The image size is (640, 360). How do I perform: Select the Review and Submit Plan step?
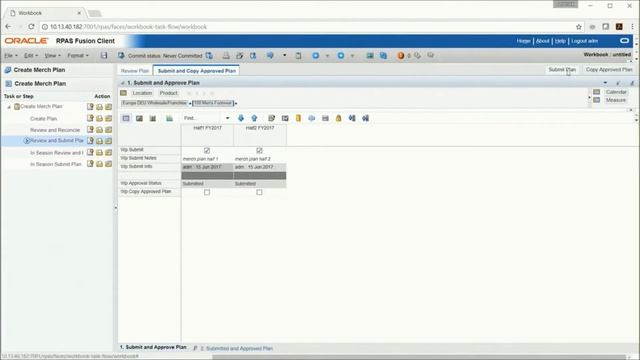click(57, 141)
